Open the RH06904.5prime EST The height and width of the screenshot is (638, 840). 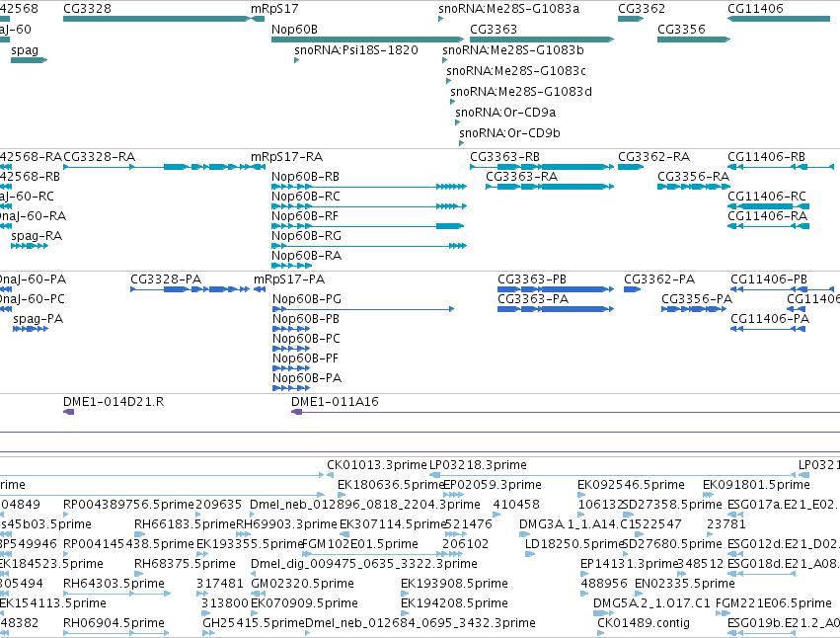point(116,633)
